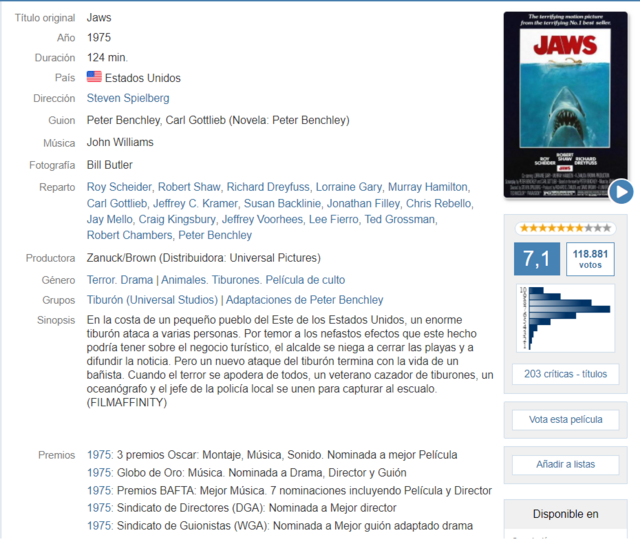
Task: Open the rating distribution histogram
Action: [x=565, y=318]
